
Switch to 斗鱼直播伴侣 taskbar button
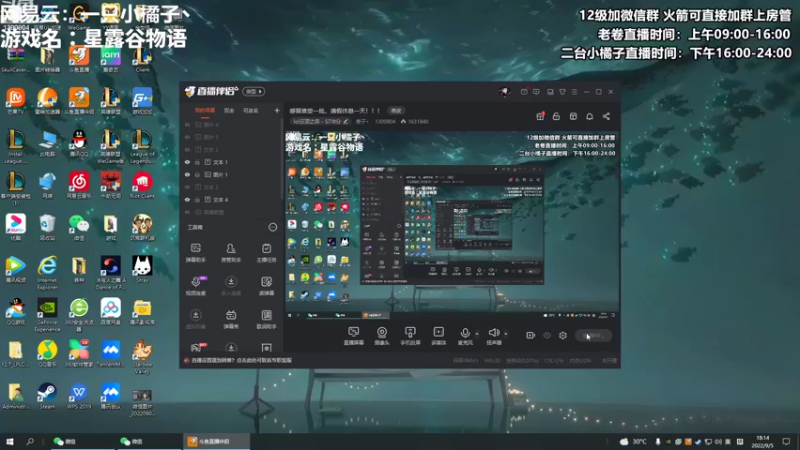(216, 441)
